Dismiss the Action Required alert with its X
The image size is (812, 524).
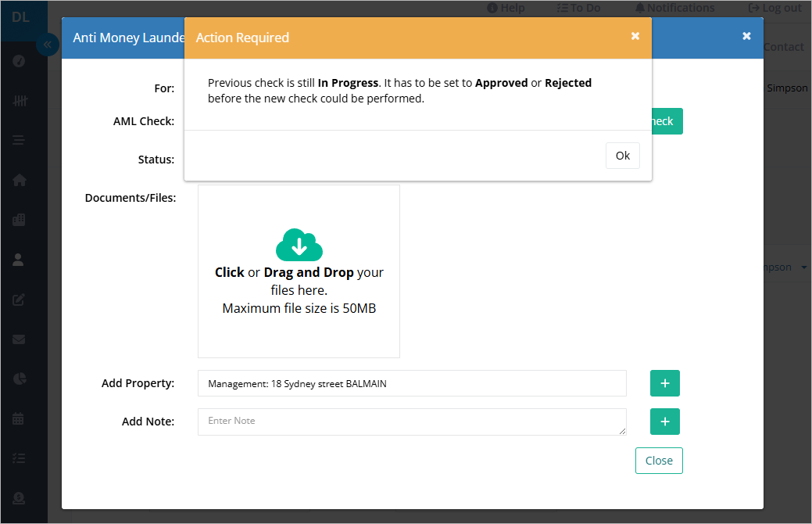point(635,36)
